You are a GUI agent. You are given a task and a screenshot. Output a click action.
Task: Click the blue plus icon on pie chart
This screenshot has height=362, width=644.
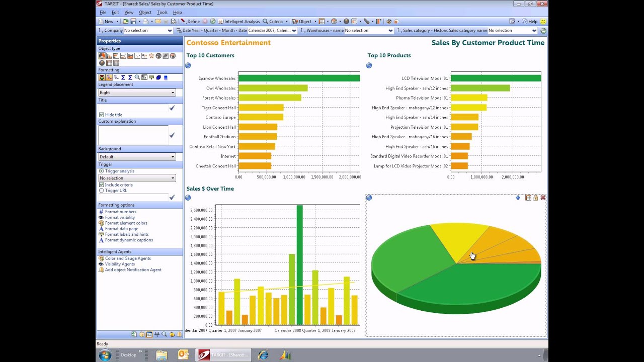[518, 198]
